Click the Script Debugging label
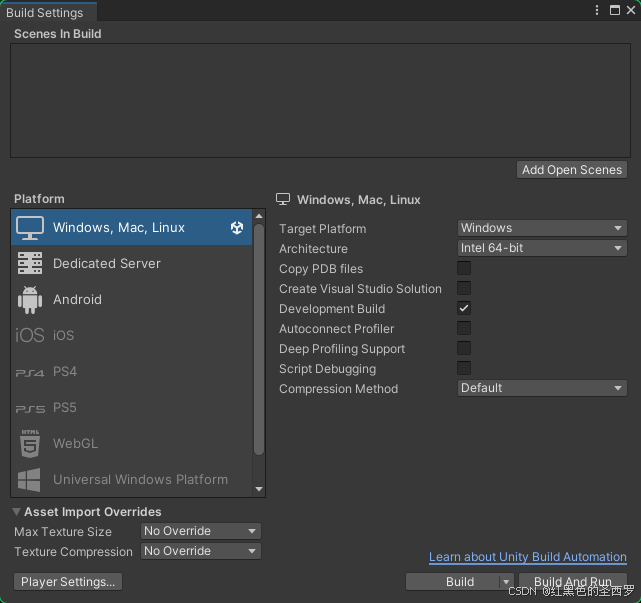The image size is (641, 603). 327,369
